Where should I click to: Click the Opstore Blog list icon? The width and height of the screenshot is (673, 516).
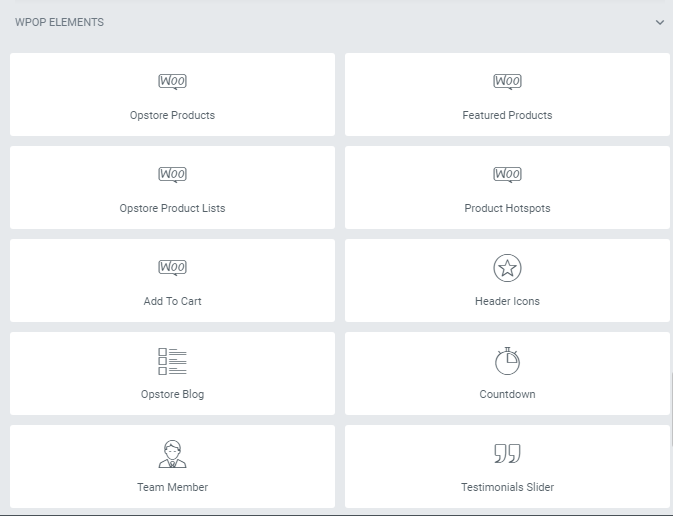click(x=172, y=361)
